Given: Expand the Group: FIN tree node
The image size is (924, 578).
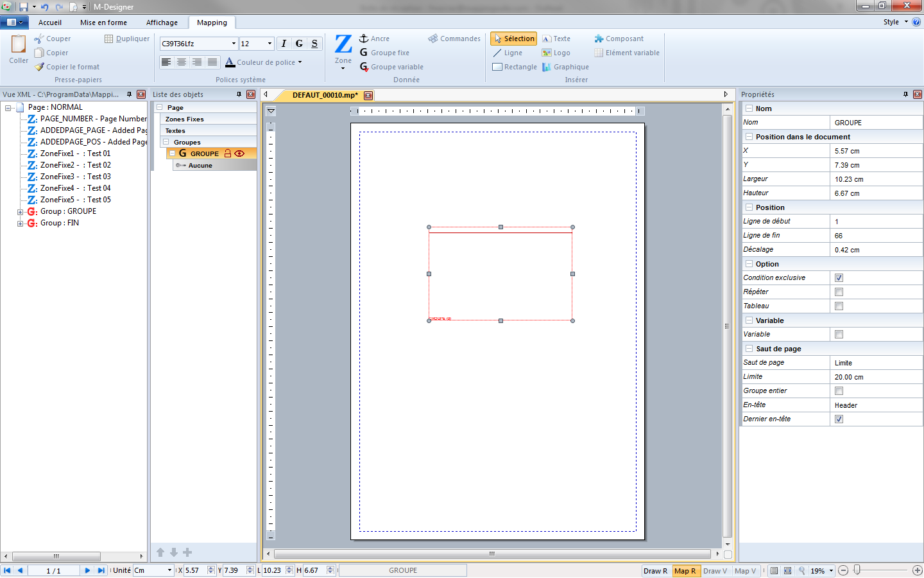Looking at the screenshot, I should 20,223.
